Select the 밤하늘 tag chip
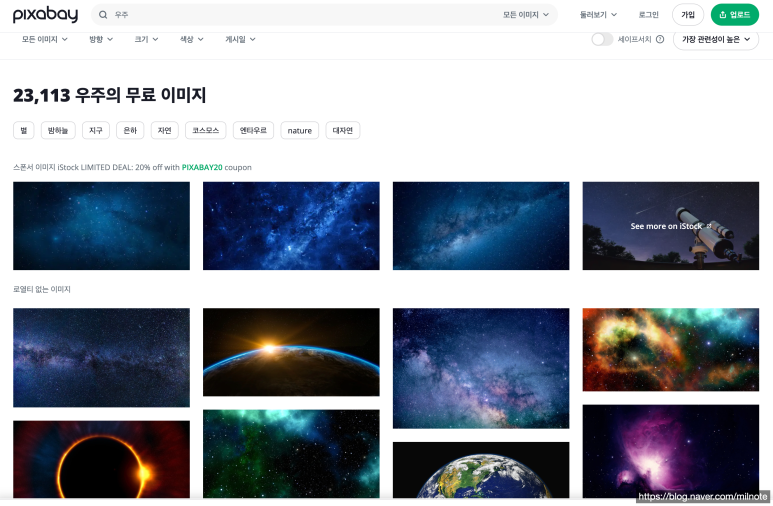Image resolution: width=773 pixels, height=506 pixels. [58, 130]
